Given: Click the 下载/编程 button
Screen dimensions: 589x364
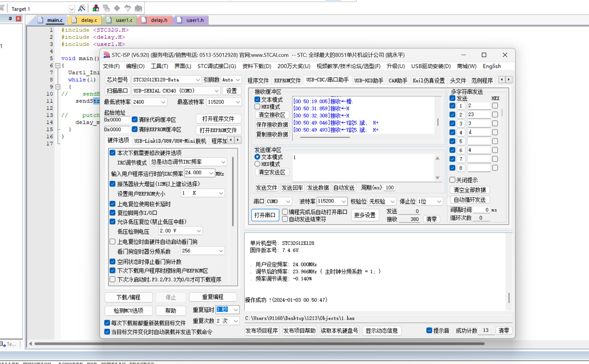Looking at the screenshot, I should pos(129,297).
